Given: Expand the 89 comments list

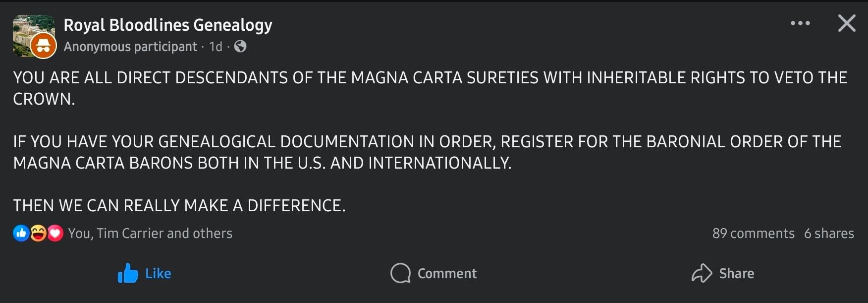Looking at the screenshot, I should [x=753, y=233].
